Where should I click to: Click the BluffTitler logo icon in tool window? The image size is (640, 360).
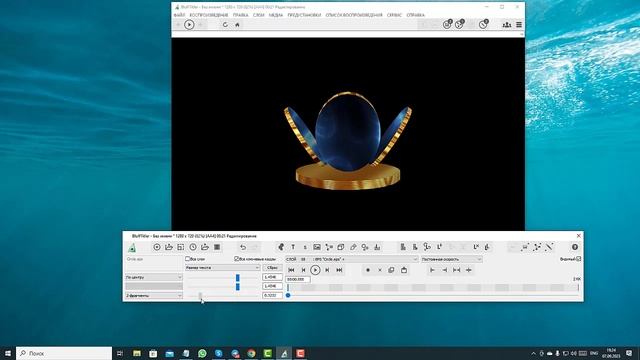click(x=132, y=247)
